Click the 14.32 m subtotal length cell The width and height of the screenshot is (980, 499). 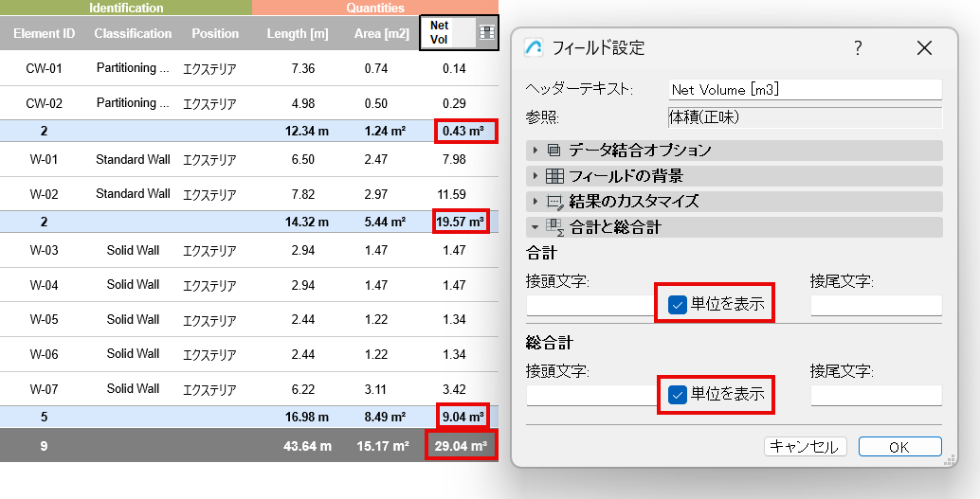pyautogui.click(x=307, y=222)
